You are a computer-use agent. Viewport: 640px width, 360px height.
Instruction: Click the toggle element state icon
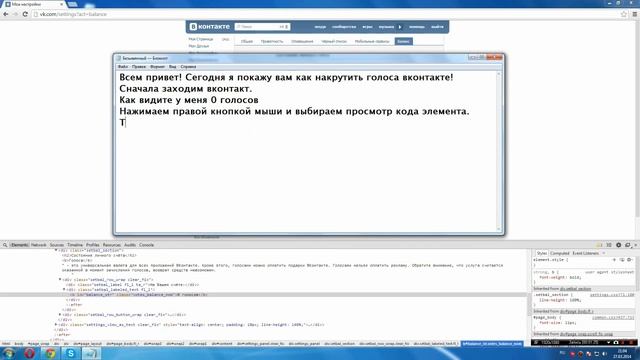coord(622,260)
